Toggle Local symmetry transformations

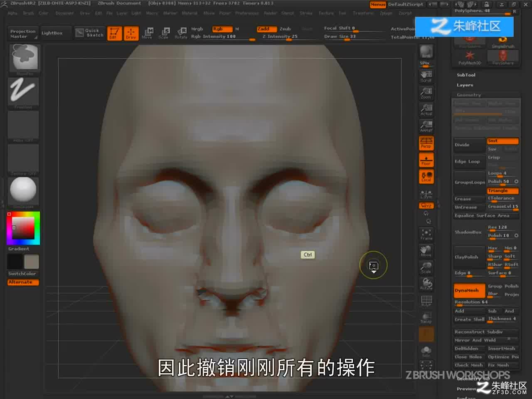[426, 177]
